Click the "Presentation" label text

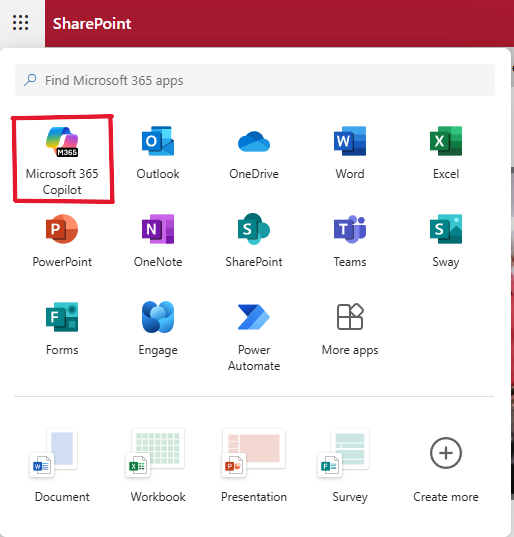pos(254,497)
